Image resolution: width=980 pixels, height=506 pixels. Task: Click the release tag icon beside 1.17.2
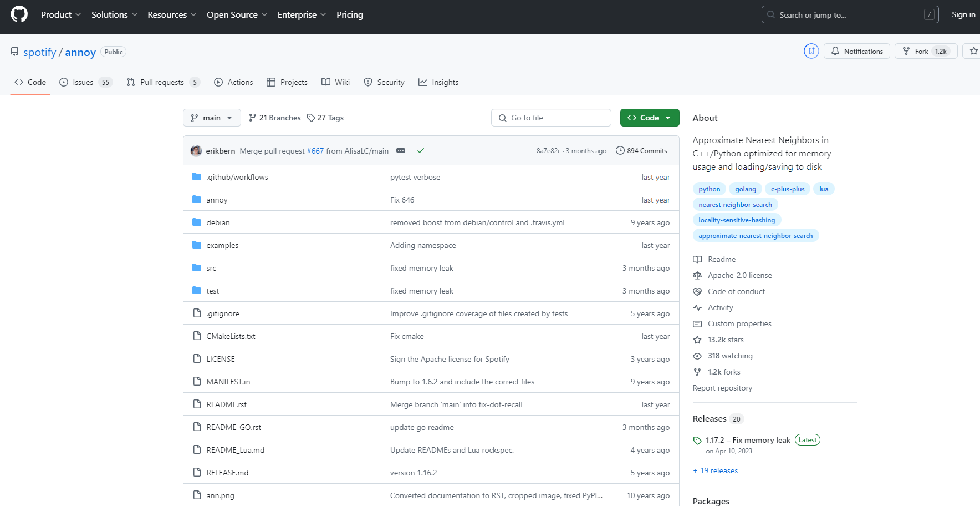697,441
